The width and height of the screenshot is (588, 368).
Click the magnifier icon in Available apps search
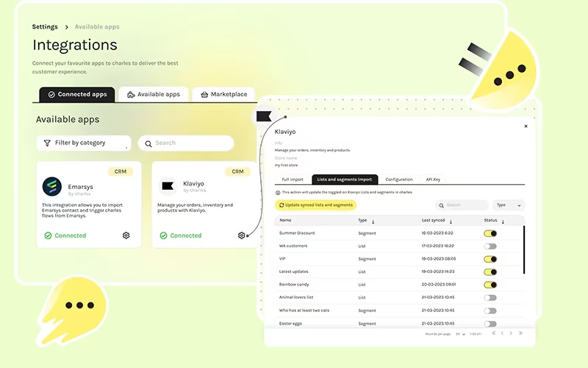point(148,144)
